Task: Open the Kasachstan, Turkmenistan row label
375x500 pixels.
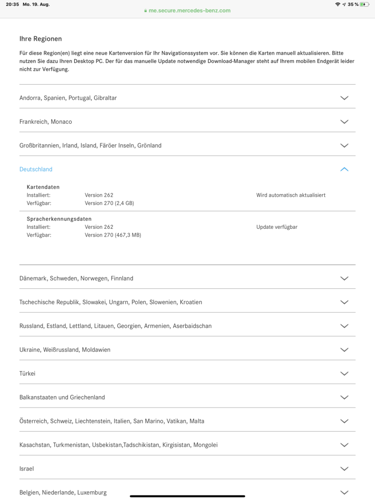Action: pyautogui.click(x=118, y=445)
